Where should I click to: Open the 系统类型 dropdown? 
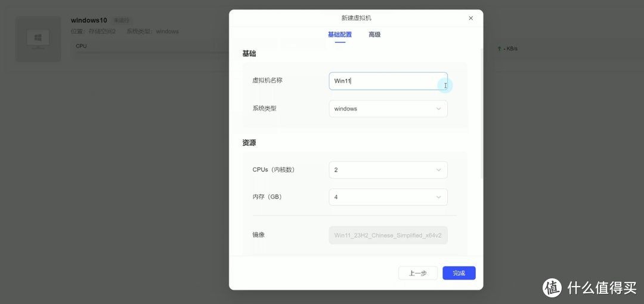click(x=388, y=109)
